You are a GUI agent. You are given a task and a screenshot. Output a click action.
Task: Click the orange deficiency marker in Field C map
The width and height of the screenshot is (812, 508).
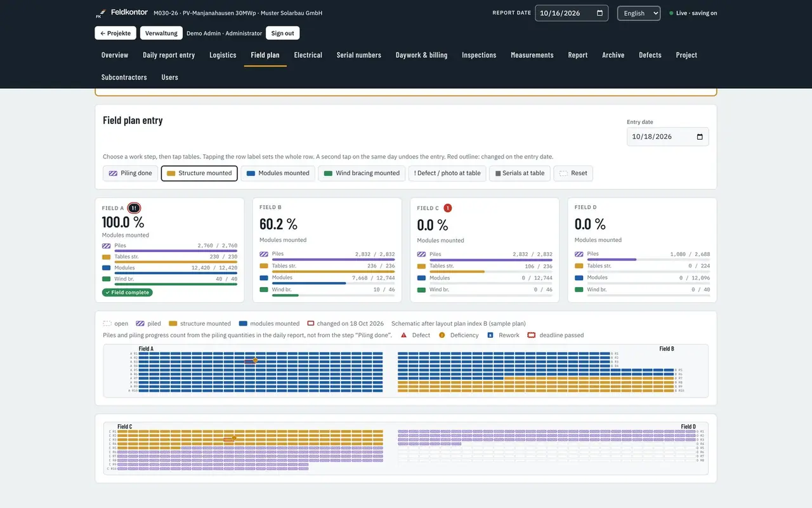pos(234,438)
